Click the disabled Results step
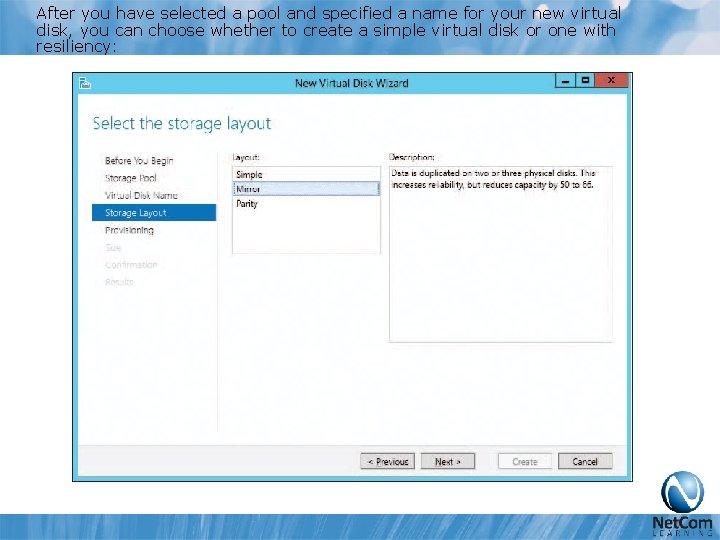This screenshot has width=720, height=540. pos(119,282)
